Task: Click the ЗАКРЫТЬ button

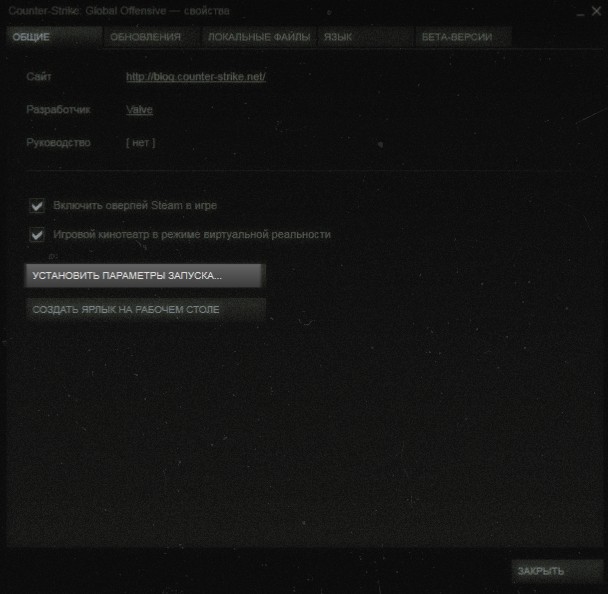Action: (557, 571)
